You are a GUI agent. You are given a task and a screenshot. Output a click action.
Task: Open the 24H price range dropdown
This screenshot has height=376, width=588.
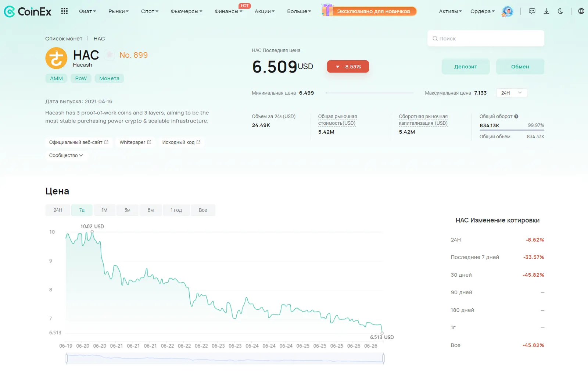point(512,93)
